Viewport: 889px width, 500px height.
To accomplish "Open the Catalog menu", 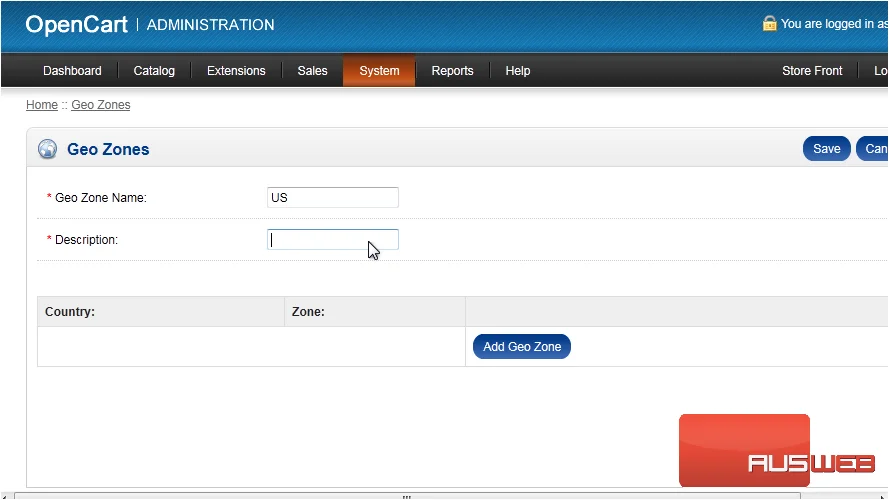I will point(154,71).
